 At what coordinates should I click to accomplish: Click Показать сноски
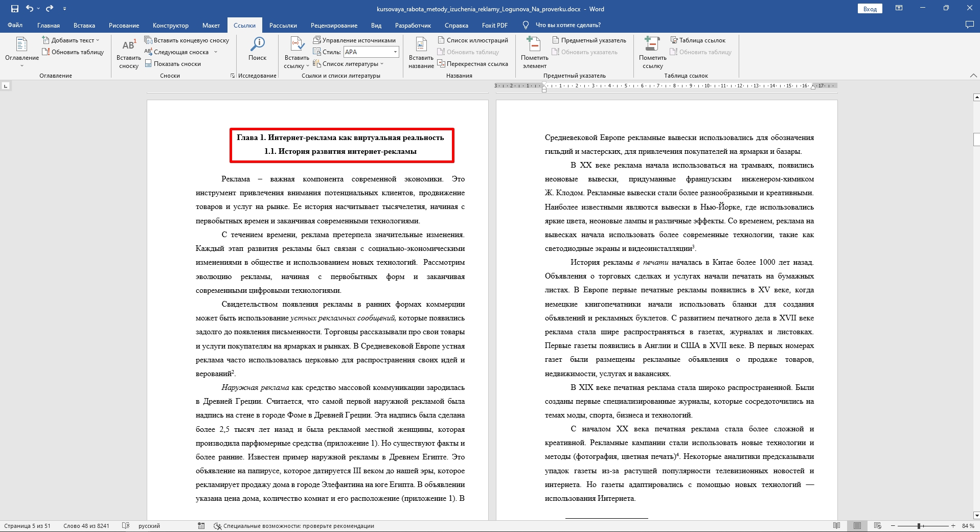point(173,63)
